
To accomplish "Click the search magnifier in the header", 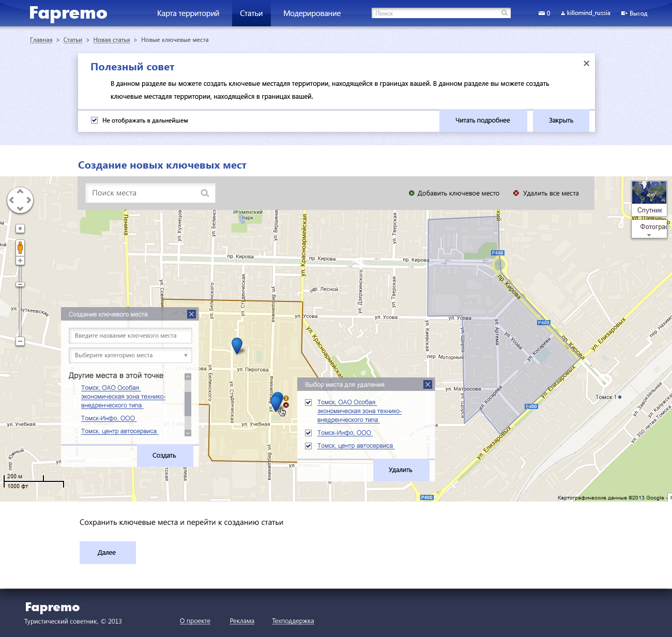I will (504, 13).
